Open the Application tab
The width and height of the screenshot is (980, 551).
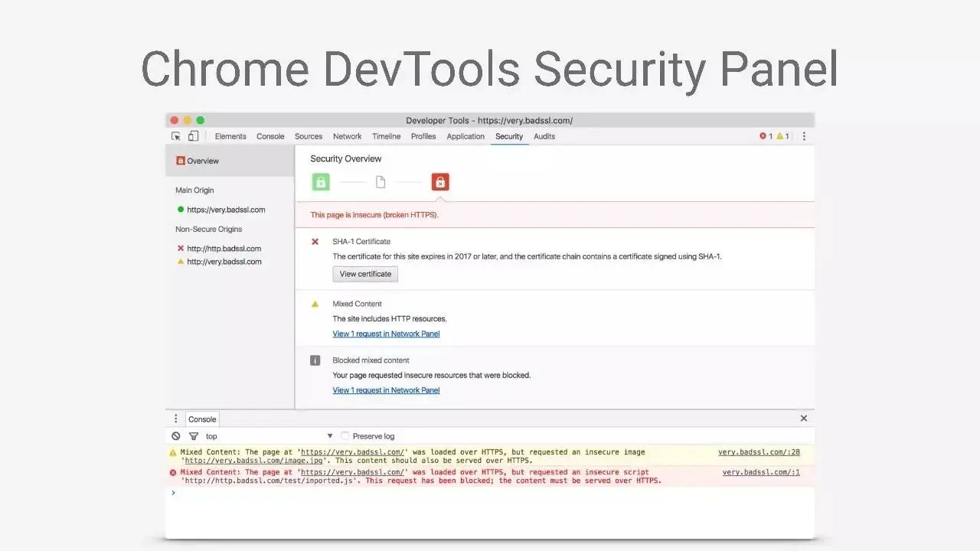[465, 136]
